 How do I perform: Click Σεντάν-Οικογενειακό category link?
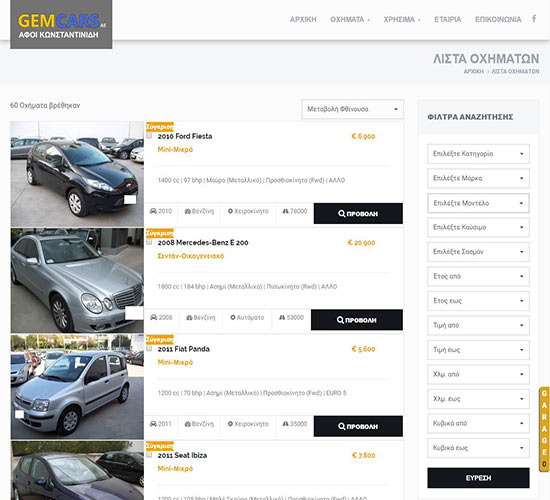[190, 256]
